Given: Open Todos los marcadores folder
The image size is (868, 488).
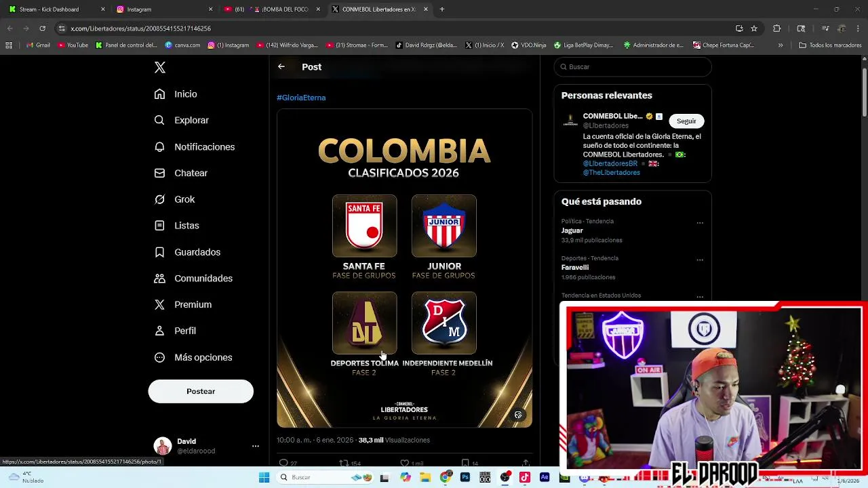Looking at the screenshot, I should pyautogui.click(x=830, y=45).
